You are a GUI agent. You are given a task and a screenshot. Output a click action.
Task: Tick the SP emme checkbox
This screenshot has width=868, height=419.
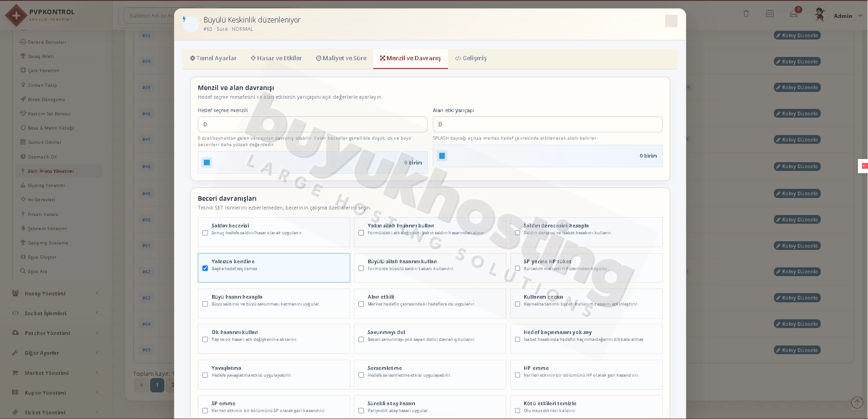pyautogui.click(x=205, y=411)
